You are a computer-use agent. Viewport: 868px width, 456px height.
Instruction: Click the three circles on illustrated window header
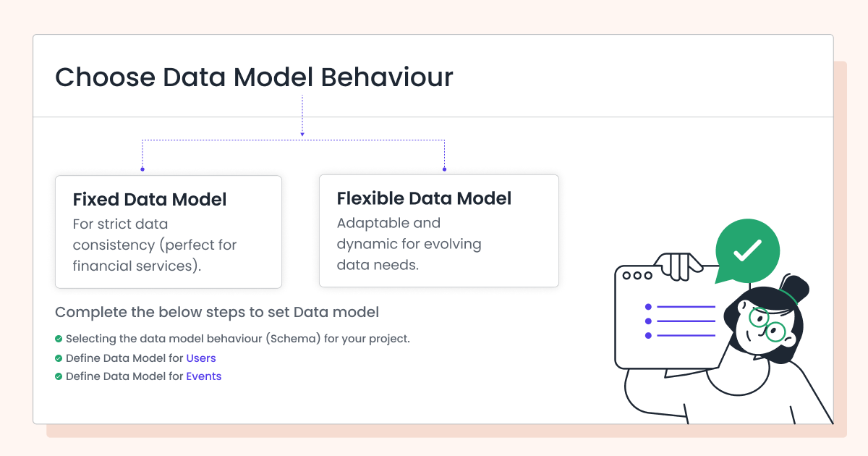coord(637,276)
